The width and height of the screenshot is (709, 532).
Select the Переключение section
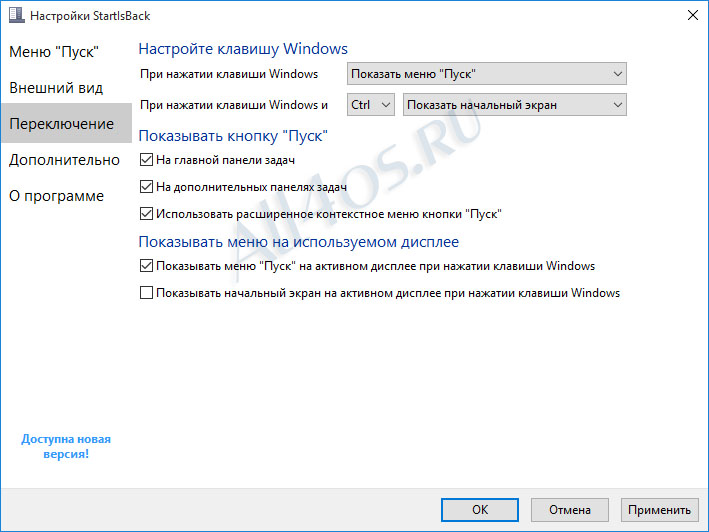[66, 123]
